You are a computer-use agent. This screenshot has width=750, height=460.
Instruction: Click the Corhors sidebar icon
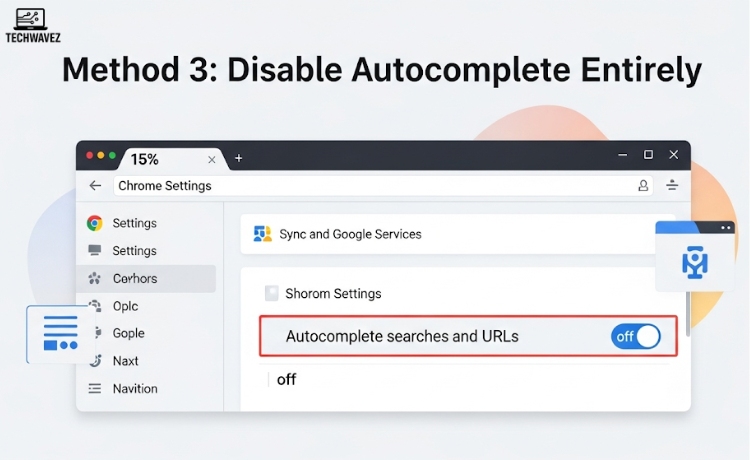[95, 278]
